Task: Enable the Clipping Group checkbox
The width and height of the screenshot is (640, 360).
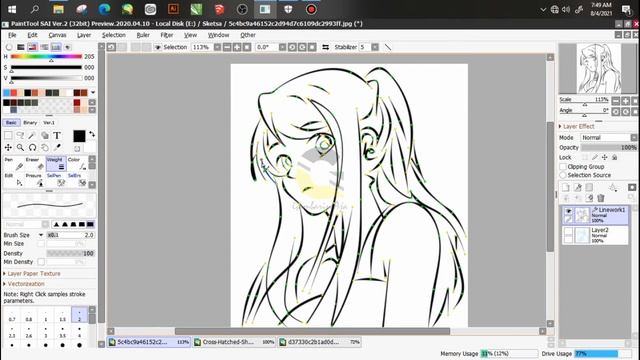Action: (563, 167)
